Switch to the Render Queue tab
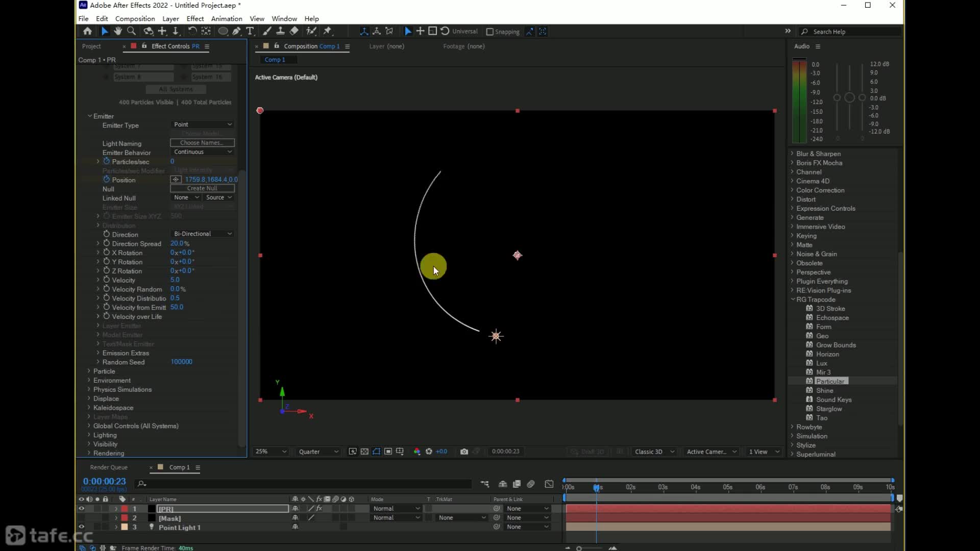This screenshot has width=980, height=551. (109, 467)
